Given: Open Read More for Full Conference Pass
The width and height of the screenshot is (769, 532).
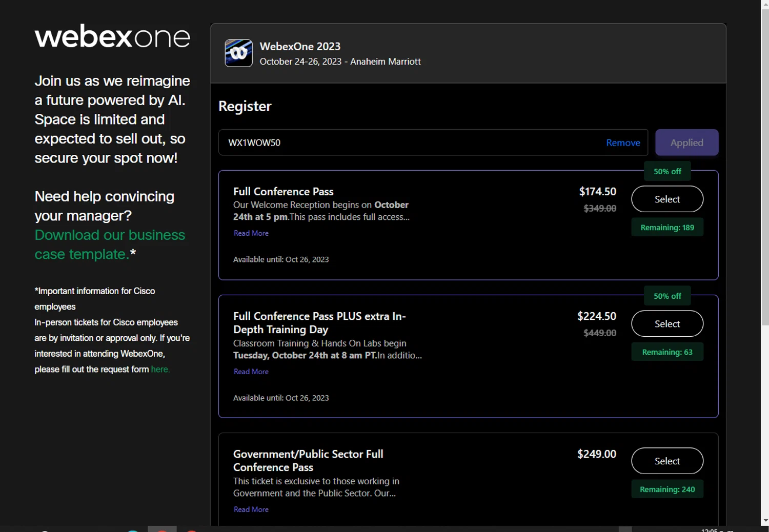Looking at the screenshot, I should (x=251, y=233).
